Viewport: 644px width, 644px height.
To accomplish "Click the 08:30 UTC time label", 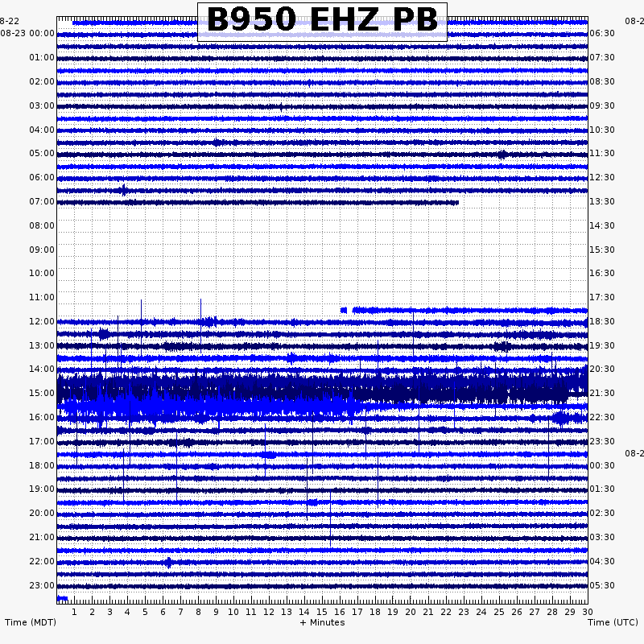I will [x=602, y=82].
